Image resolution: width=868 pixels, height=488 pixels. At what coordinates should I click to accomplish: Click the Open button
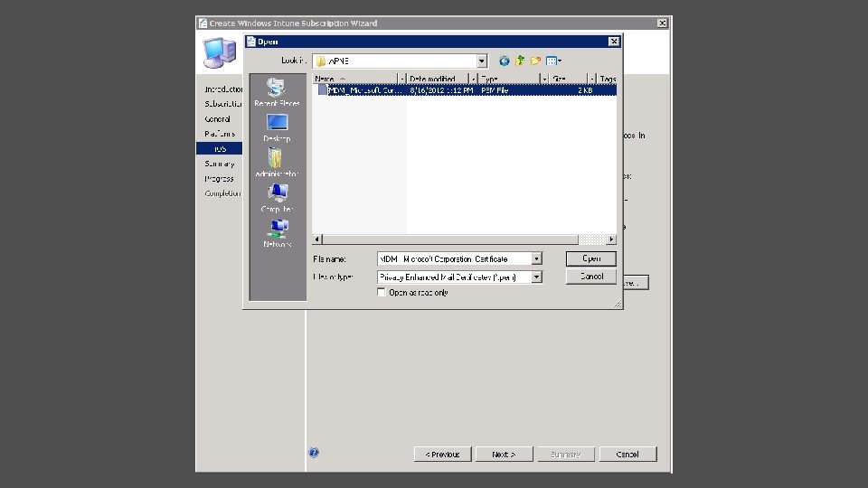point(591,258)
